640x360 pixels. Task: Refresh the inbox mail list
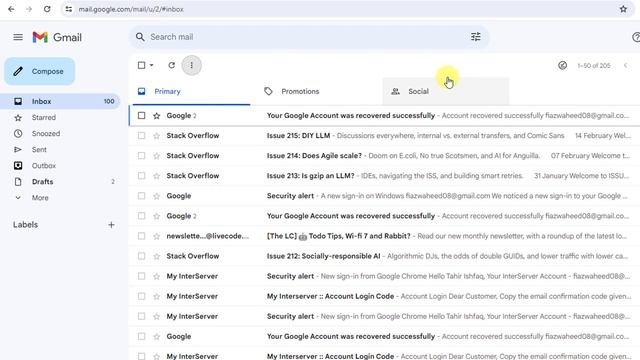click(x=171, y=65)
